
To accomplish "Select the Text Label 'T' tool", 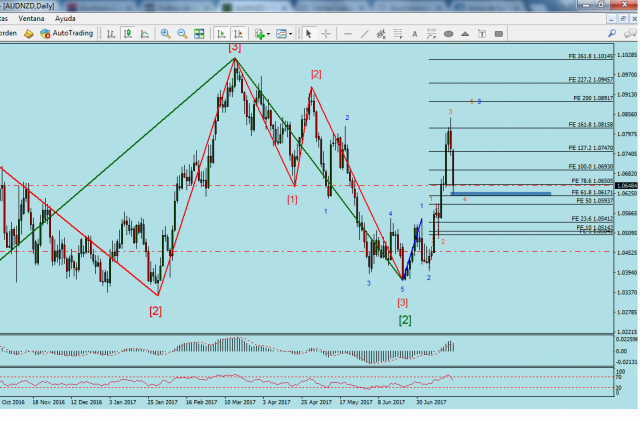I will click(482, 34).
